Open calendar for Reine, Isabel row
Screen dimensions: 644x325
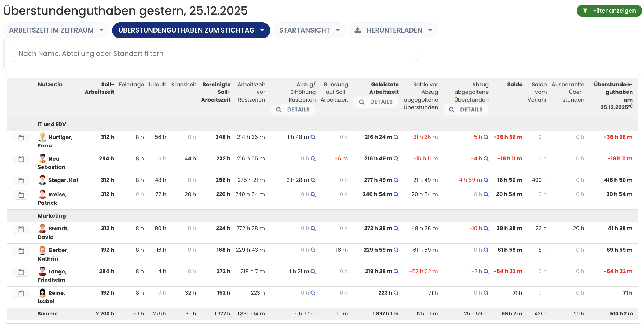pos(21,294)
